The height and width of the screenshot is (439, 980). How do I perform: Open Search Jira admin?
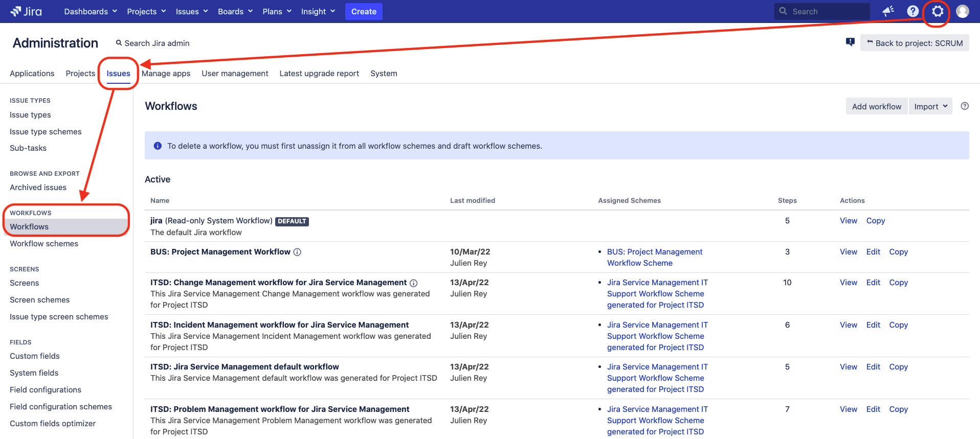pyautogui.click(x=152, y=43)
